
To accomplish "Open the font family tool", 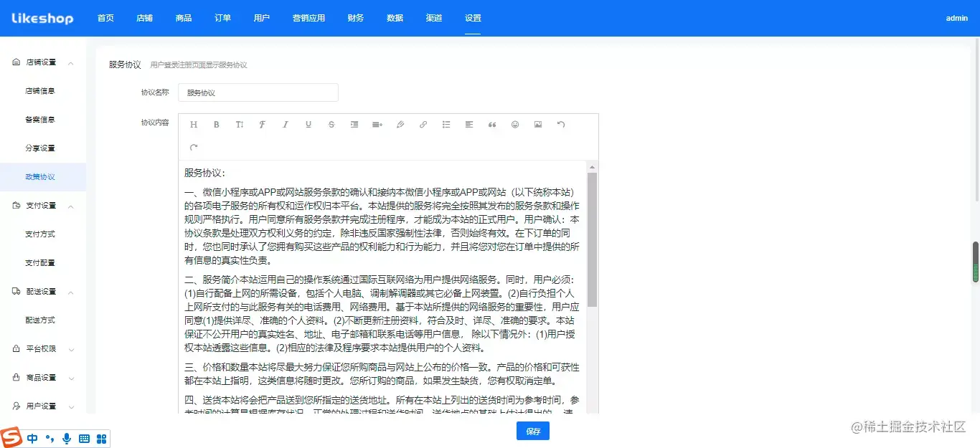I will coord(263,125).
